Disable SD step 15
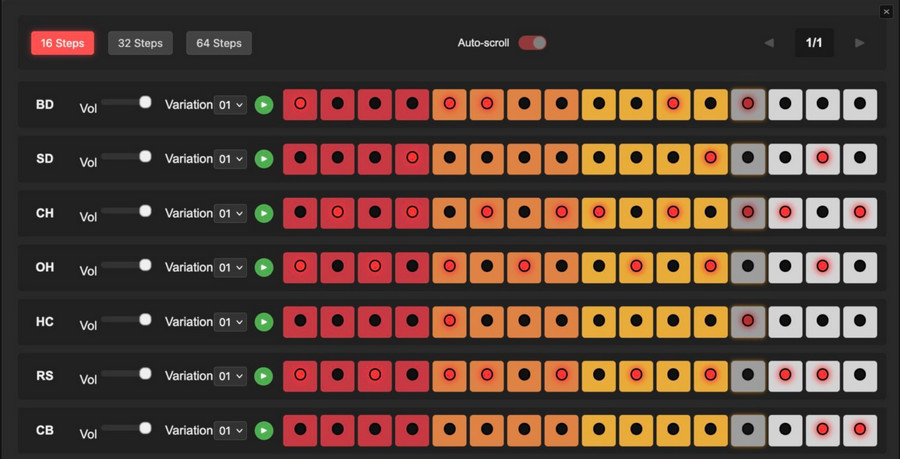Screen dimensions: 900x459 [823, 159]
